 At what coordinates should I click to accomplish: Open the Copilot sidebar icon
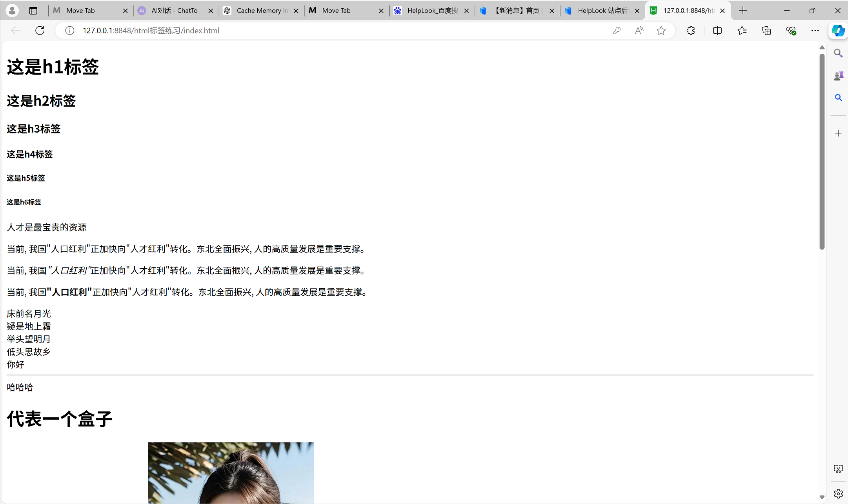pyautogui.click(x=838, y=31)
